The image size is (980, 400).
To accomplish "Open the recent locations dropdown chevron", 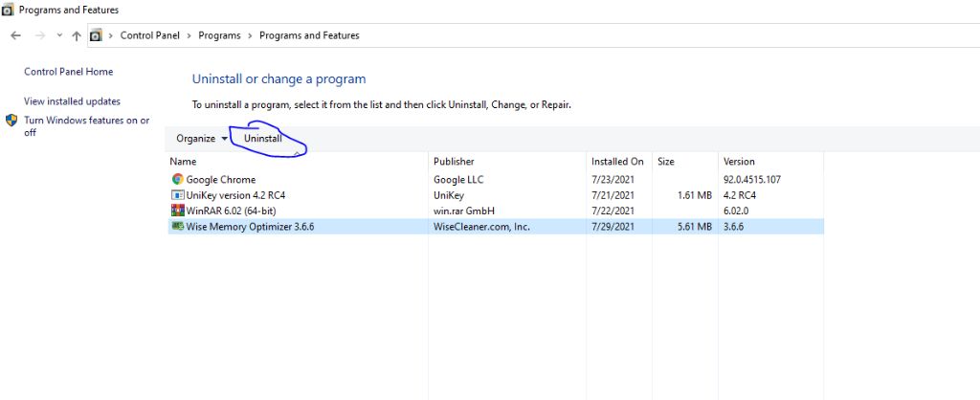I will click(59, 35).
